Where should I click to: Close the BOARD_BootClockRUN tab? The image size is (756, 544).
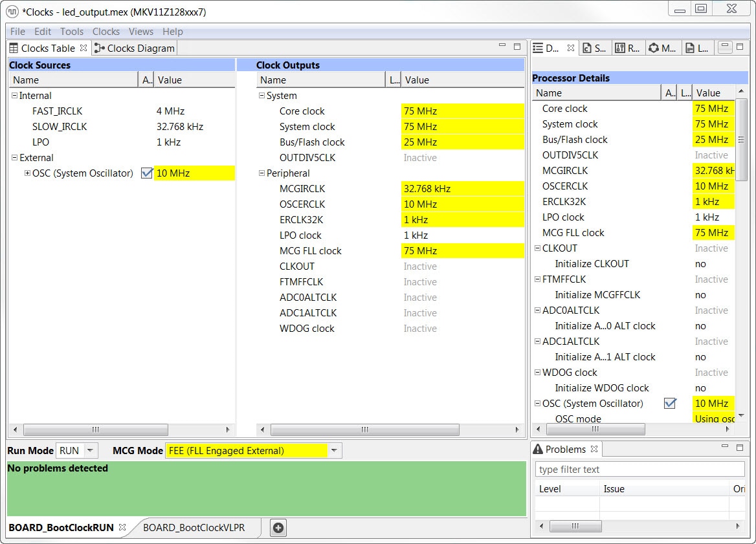122,527
